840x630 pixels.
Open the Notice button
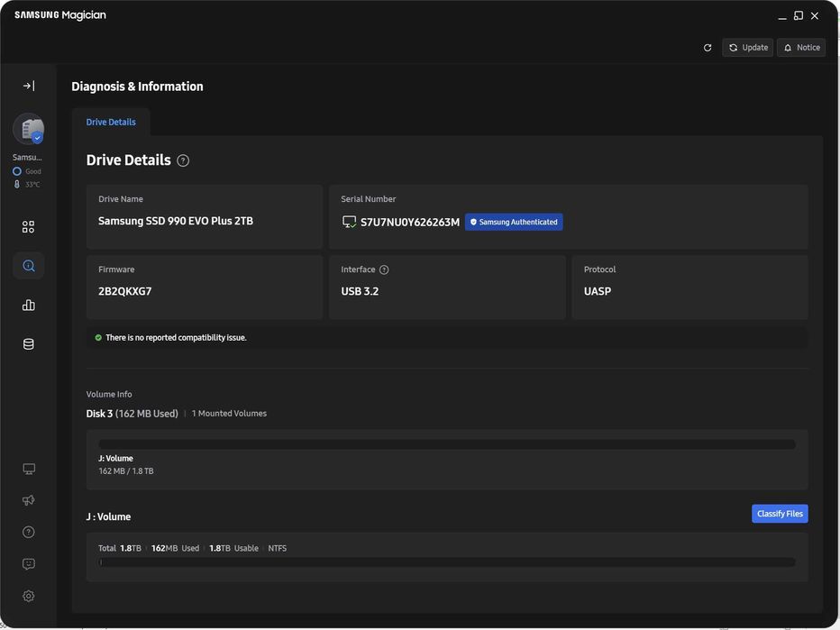tap(801, 48)
